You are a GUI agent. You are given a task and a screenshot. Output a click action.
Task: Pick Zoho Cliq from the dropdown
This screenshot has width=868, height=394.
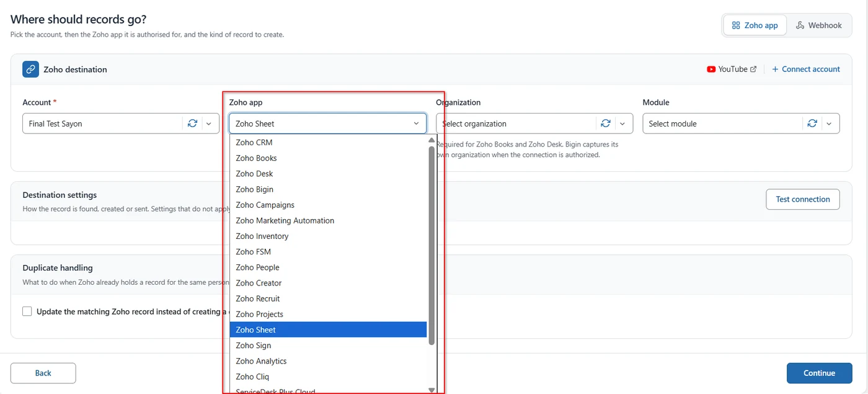328,377
